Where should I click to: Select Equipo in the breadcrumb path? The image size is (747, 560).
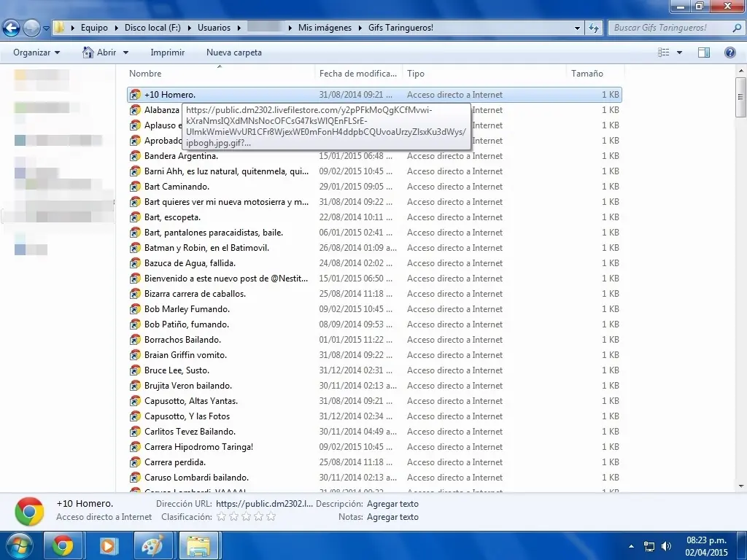tap(94, 28)
